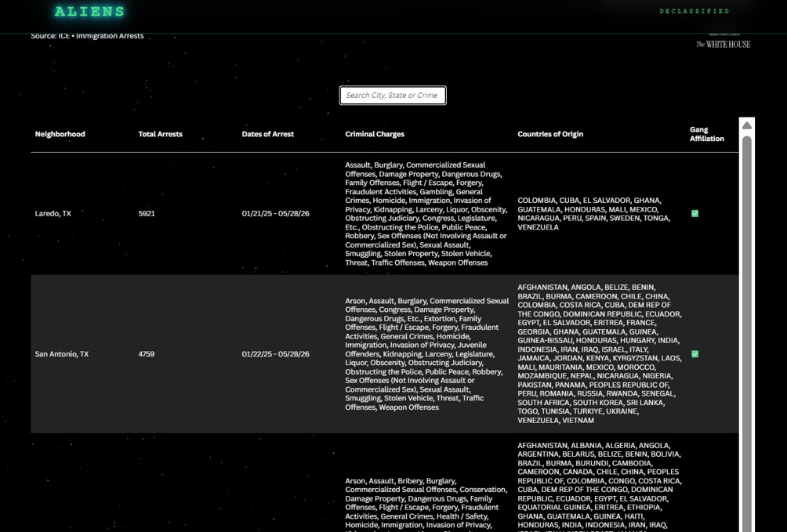787x532 pixels.
Task: Click San Antonio countries of origin list
Action: (600, 354)
